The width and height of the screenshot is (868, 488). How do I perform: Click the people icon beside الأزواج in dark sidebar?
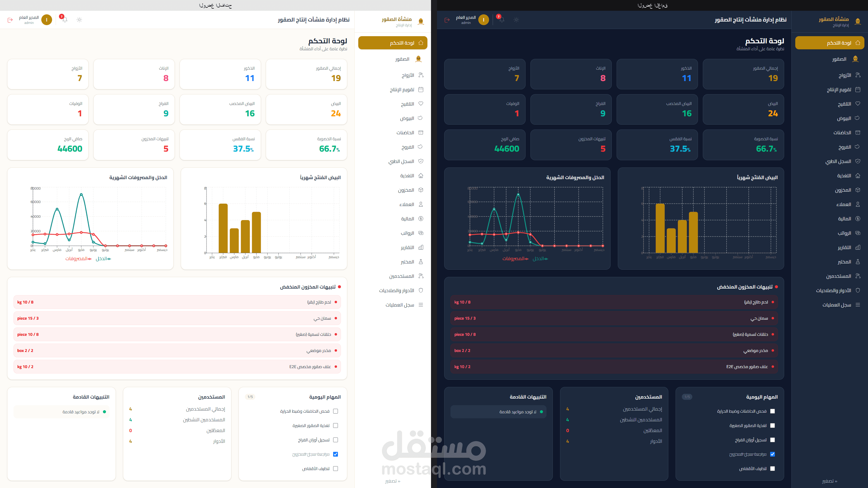click(858, 75)
